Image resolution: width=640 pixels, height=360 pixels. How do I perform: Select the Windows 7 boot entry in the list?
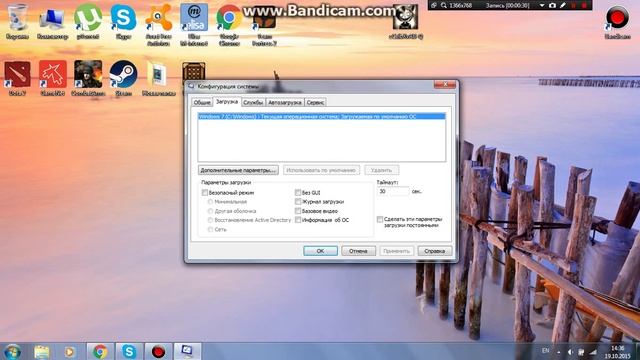click(x=322, y=116)
